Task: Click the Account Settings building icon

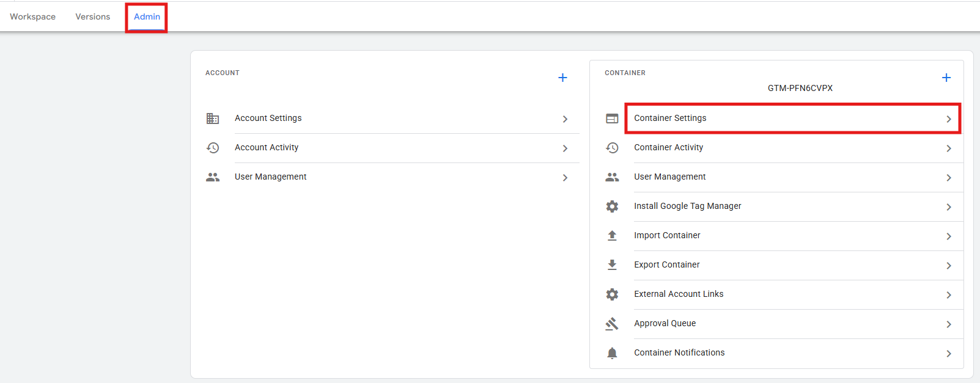Action: (x=213, y=119)
